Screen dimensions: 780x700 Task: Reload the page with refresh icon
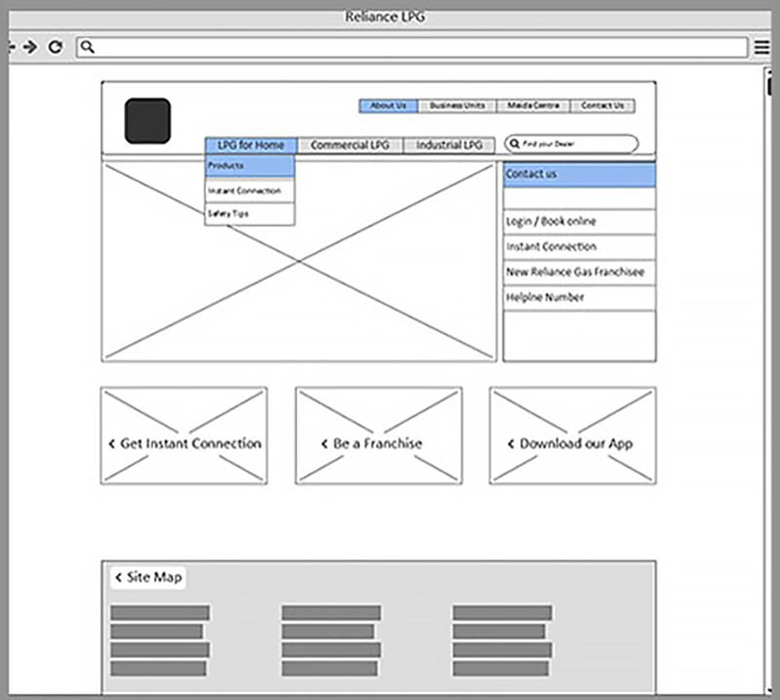tap(56, 47)
